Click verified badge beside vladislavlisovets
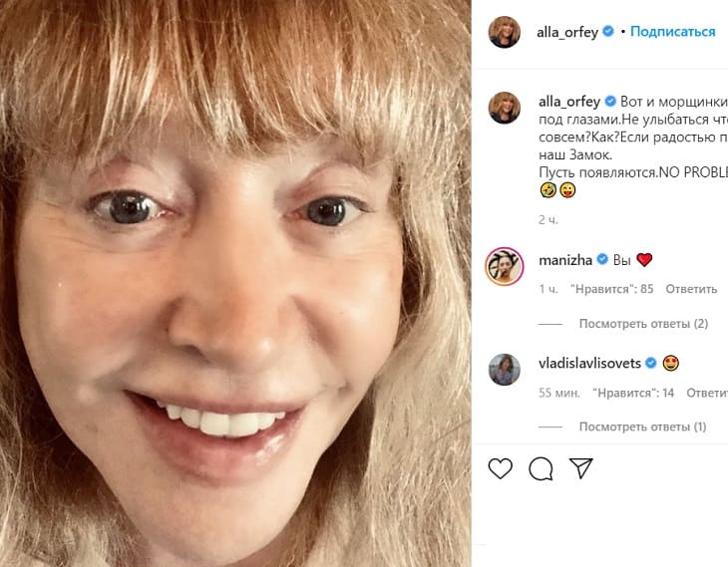The width and height of the screenshot is (728, 567). 650,364
